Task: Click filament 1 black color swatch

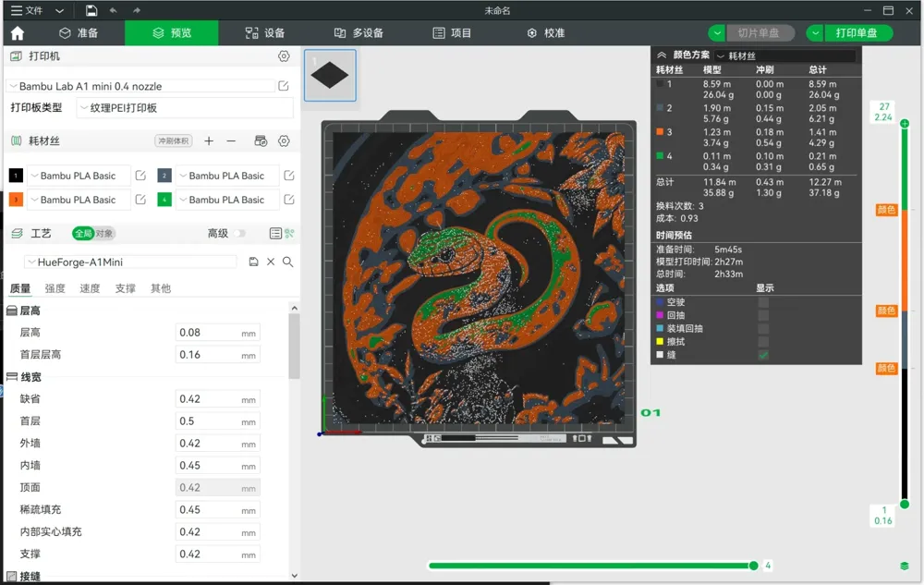Action: pos(16,176)
